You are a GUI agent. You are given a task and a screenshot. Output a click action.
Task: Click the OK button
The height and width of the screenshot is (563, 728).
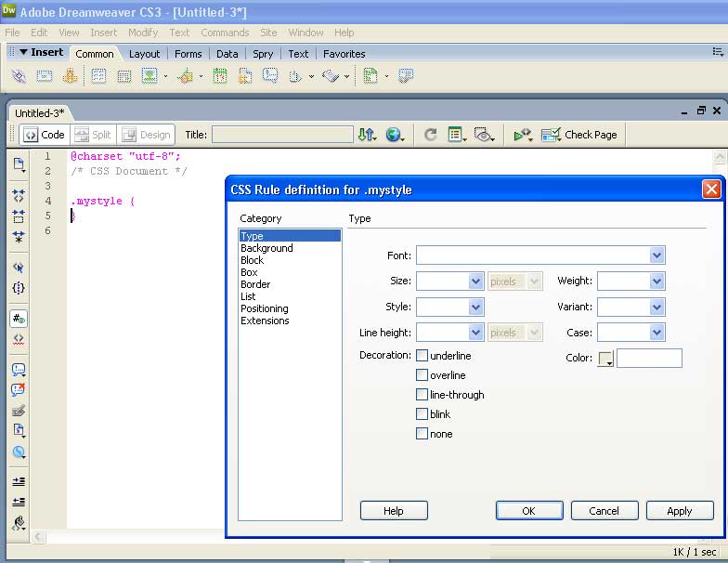529,511
